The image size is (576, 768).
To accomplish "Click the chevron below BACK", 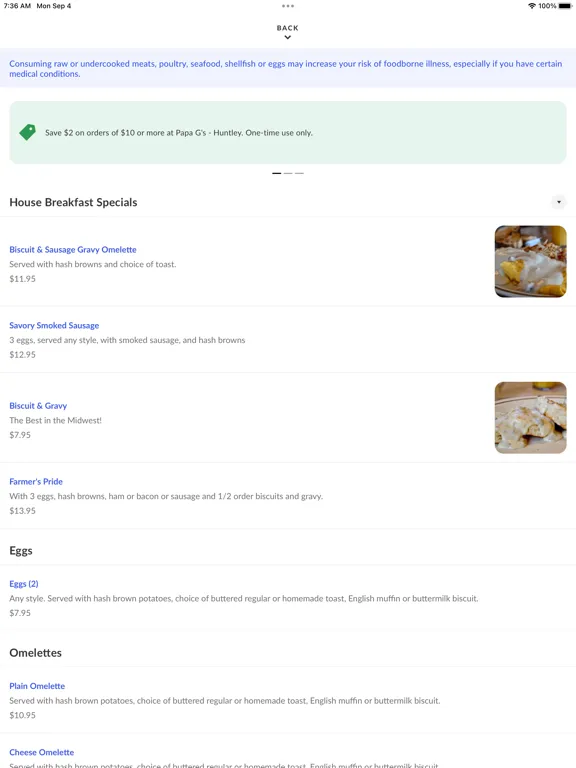I will (x=288, y=37).
